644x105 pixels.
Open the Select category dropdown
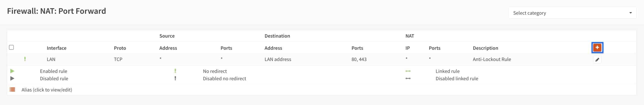(x=572, y=13)
